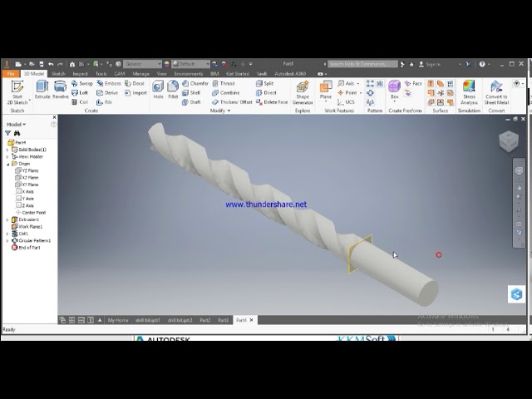Open the Modify panel dropdown arrow
This screenshot has width=532, height=399.
click(229, 111)
